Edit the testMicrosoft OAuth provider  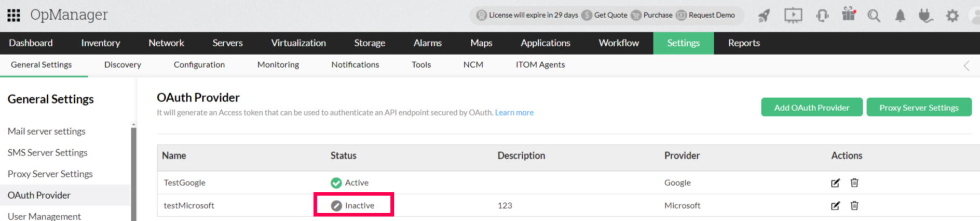click(x=835, y=205)
